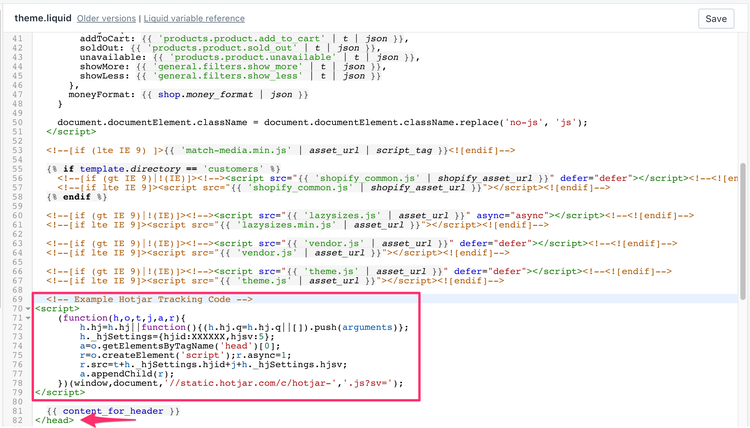This screenshot has height=428, width=750.
Task: Click the 'shopify_common.js' string on line 56
Action: [367, 178]
